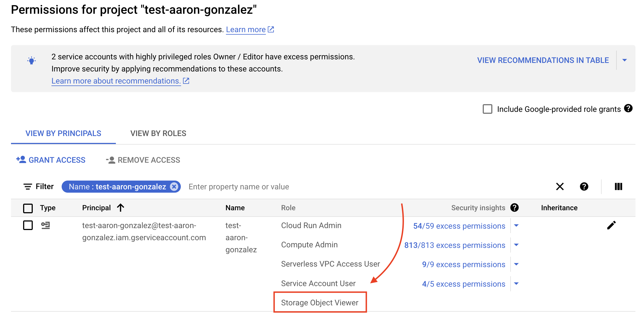Click the Principal sort arrow
The width and height of the screenshot is (644, 321).
(x=121, y=208)
